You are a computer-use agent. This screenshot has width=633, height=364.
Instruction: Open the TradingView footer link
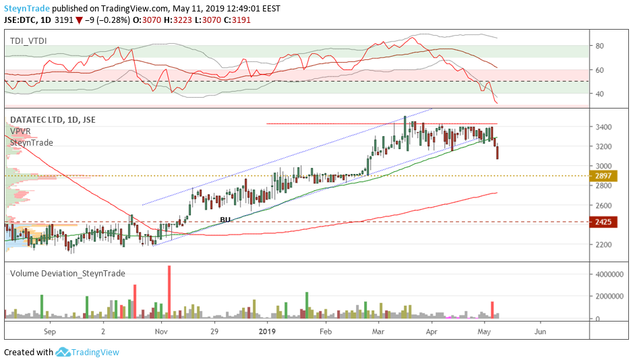click(x=95, y=353)
